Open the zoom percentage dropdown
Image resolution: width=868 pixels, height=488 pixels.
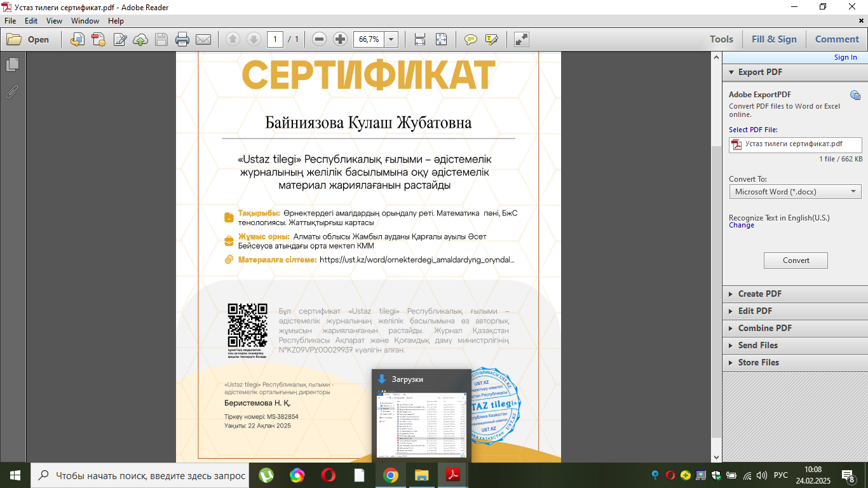(x=391, y=39)
